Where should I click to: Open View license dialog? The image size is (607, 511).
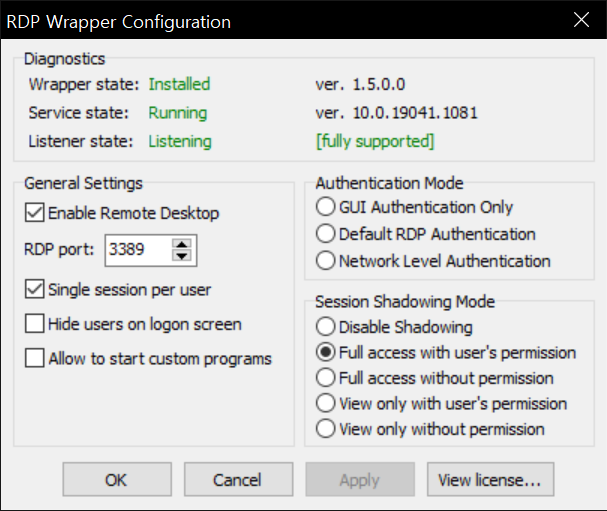point(490,479)
